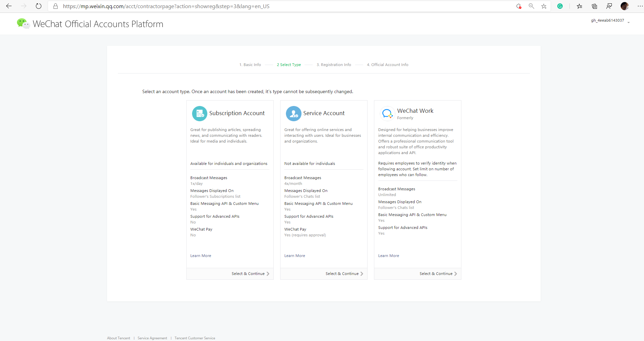This screenshot has width=644, height=341.
Task: Open the browser Collections icon
Action: pos(594,6)
